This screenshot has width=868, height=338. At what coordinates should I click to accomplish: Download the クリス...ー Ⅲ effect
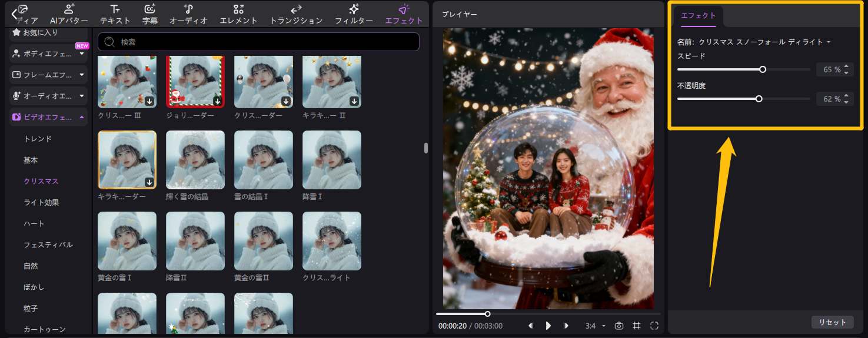pos(149,101)
